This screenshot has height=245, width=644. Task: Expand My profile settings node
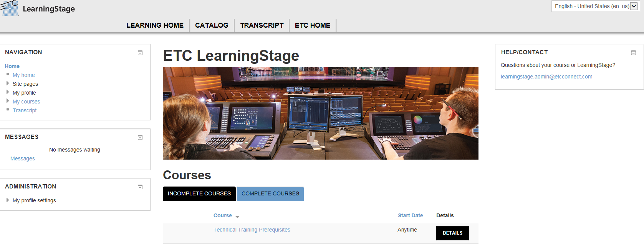point(8,200)
